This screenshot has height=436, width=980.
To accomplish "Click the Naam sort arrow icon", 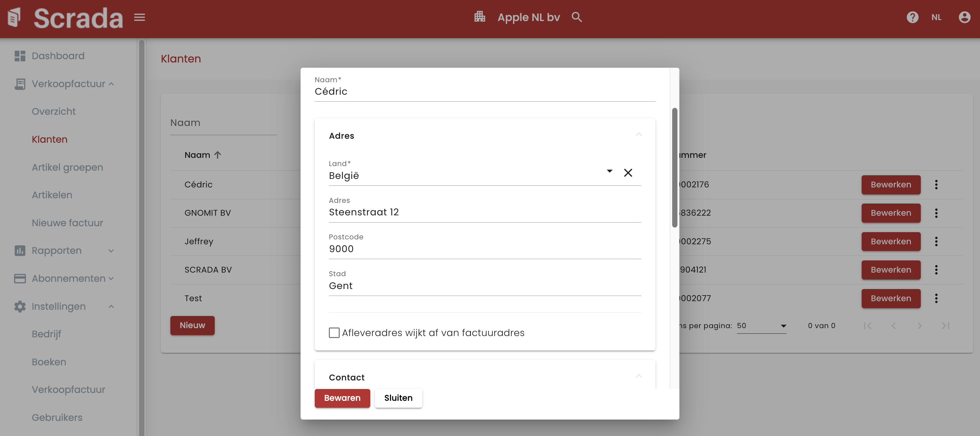I will (x=218, y=155).
